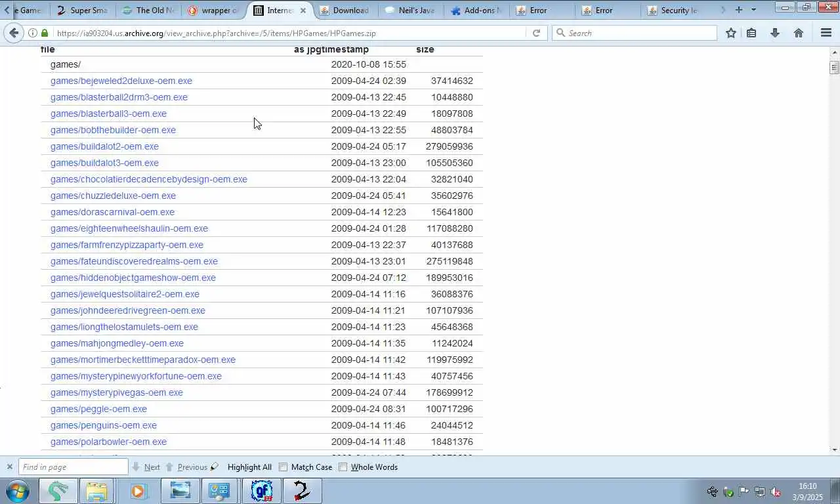Launch the media player taskbar icon
The height and width of the screenshot is (504, 840).
coord(138,491)
